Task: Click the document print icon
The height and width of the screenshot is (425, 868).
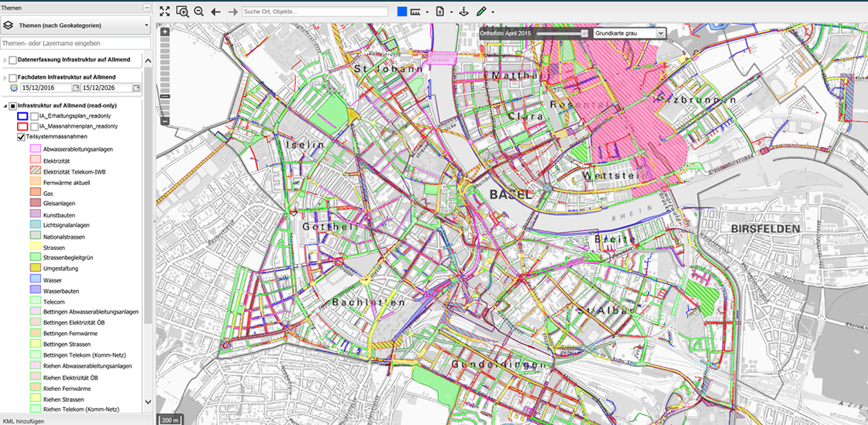Action: tap(439, 12)
